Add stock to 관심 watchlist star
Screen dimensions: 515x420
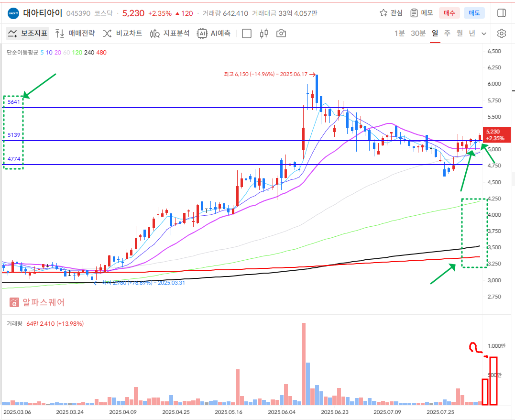(x=391, y=13)
